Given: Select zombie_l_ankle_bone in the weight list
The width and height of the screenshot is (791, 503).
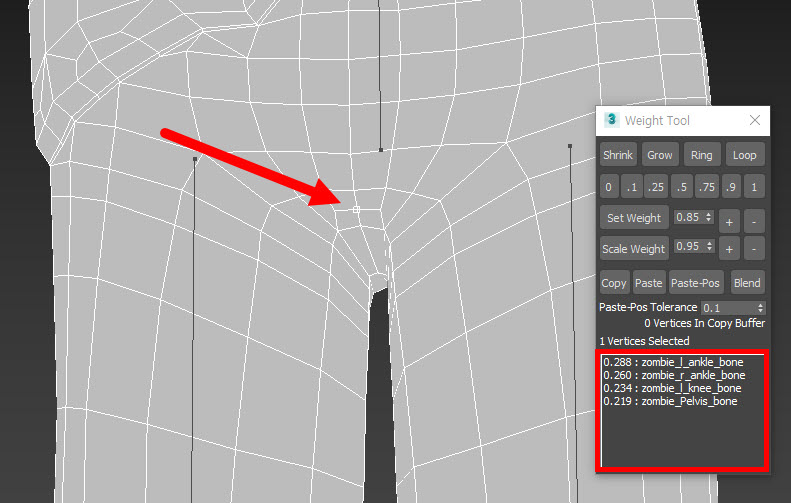Looking at the screenshot, I should coord(673,362).
